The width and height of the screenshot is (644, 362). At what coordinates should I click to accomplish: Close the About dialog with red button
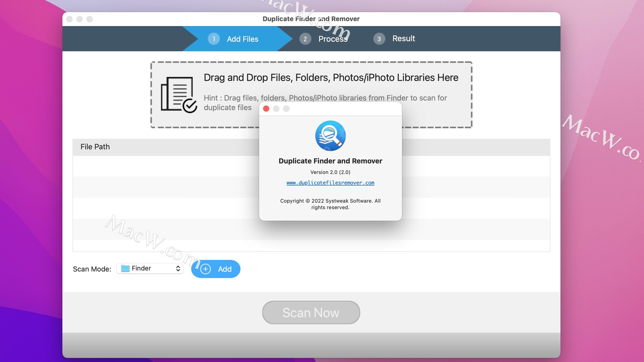tap(266, 109)
